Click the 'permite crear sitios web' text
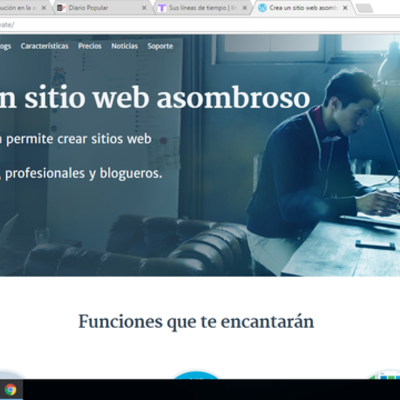 click(x=79, y=139)
